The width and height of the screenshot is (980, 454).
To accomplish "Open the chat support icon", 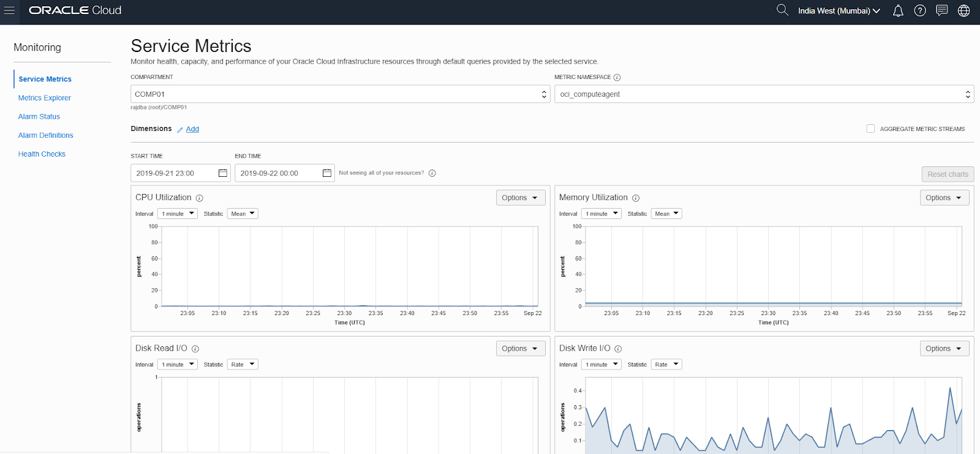I will pos(942,10).
